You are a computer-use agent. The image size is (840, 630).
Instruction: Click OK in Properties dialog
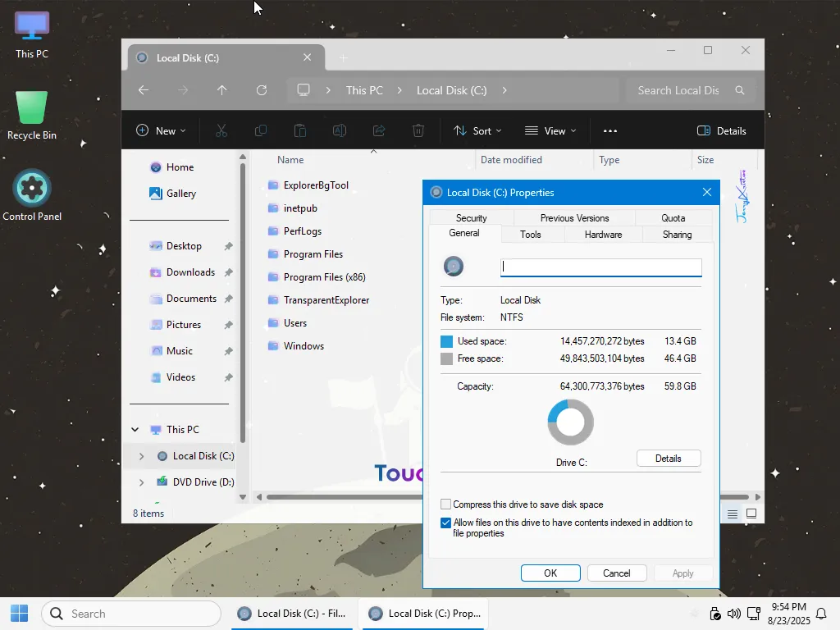point(550,573)
